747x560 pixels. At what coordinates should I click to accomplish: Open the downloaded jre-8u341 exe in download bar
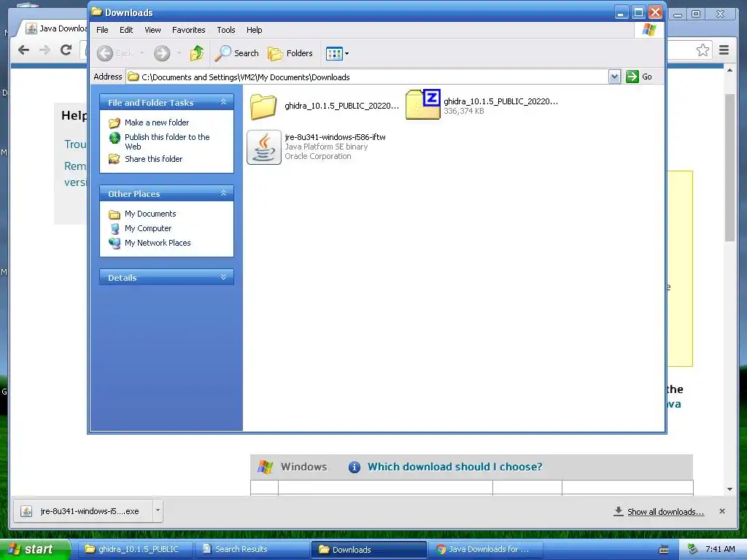click(x=83, y=511)
